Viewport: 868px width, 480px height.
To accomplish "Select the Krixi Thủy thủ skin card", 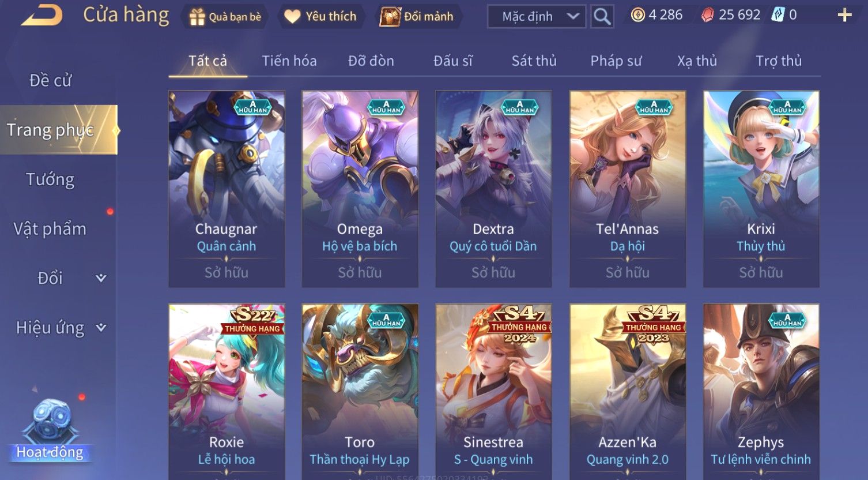I will point(761,189).
